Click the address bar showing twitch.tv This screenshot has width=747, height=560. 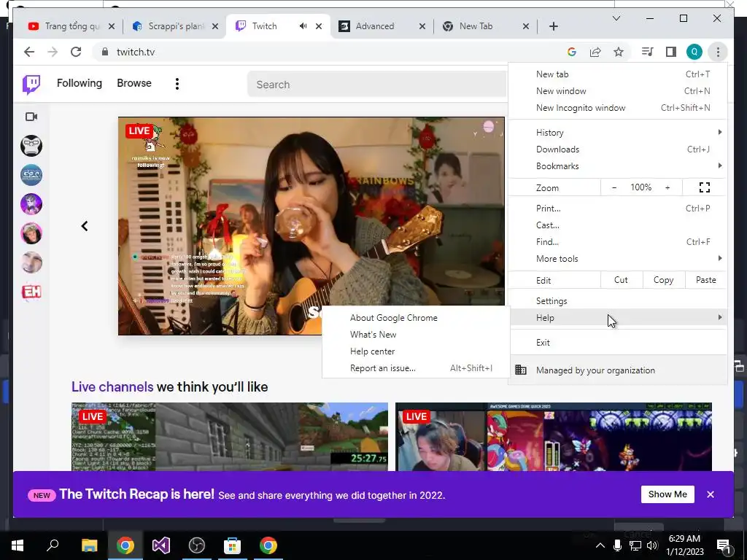(x=329, y=52)
